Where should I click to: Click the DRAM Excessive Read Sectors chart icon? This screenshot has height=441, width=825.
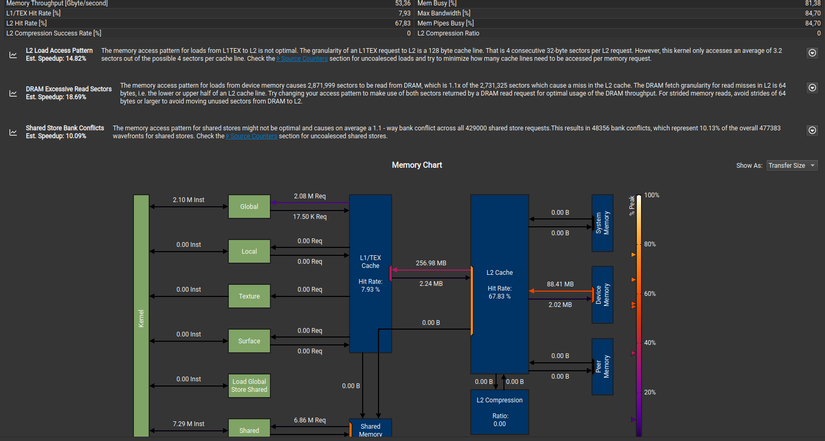pos(13,93)
